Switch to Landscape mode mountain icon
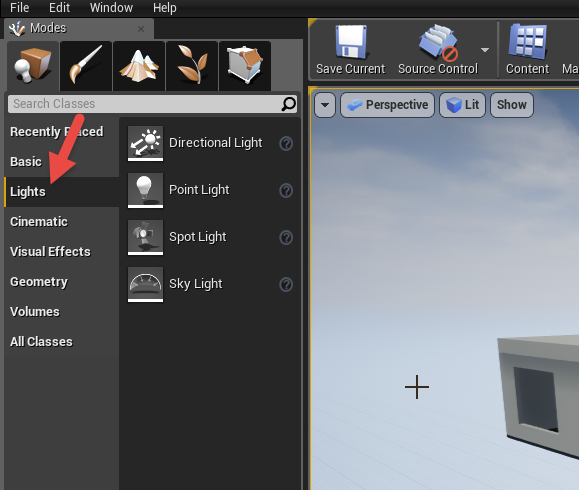The width and height of the screenshot is (579, 490). [x=139, y=65]
